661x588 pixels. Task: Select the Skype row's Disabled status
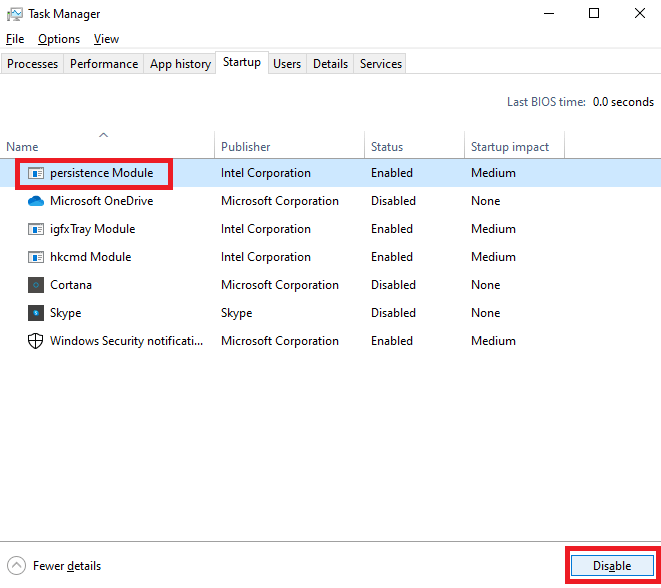pyautogui.click(x=393, y=313)
